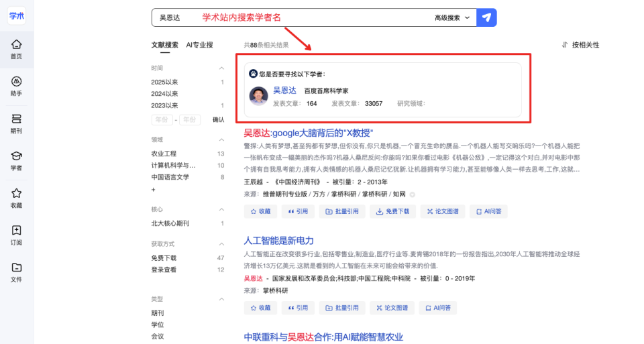Filter by 北大核心期刊
This screenshot has height=344, width=644.
pyautogui.click(x=170, y=224)
